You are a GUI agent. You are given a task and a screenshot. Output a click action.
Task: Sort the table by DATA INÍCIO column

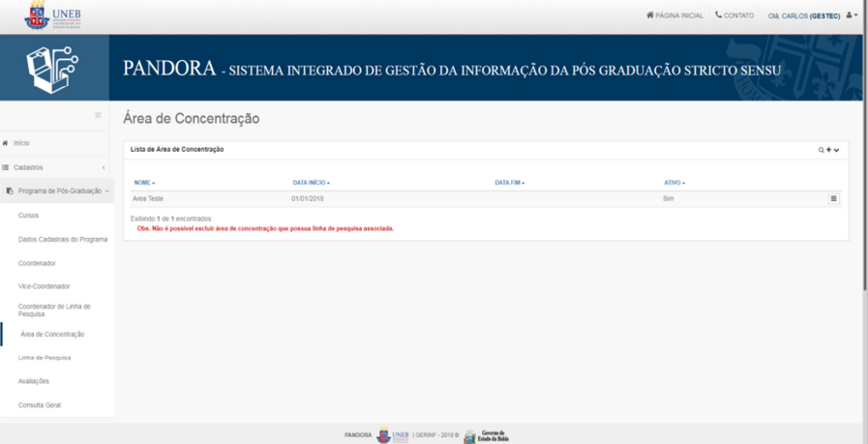tap(312, 183)
